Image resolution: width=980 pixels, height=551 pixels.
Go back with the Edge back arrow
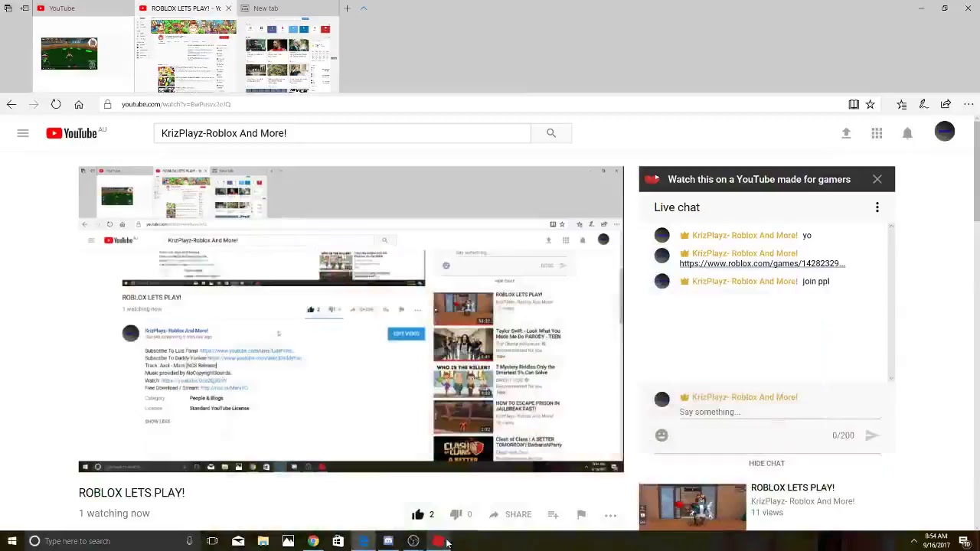pyautogui.click(x=11, y=104)
